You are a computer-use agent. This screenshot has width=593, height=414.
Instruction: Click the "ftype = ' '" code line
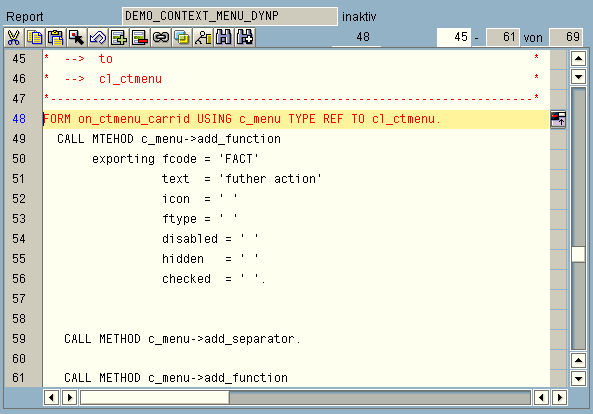(200, 219)
